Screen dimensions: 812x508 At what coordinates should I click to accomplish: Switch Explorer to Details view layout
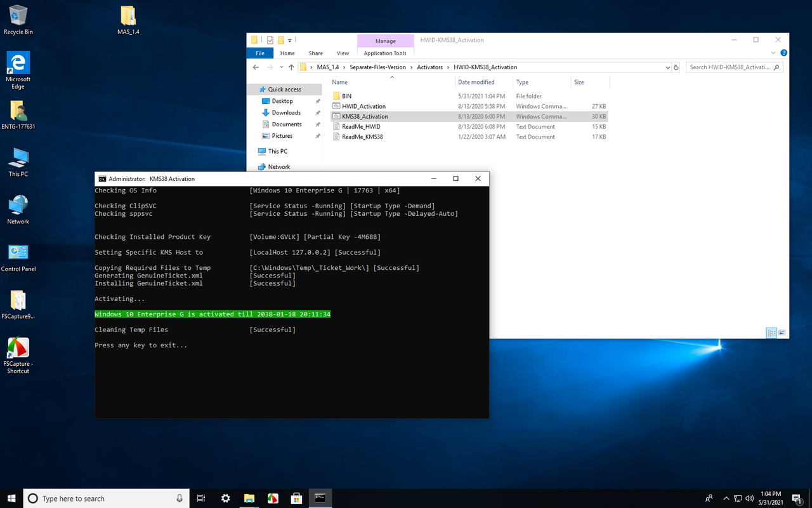point(771,333)
